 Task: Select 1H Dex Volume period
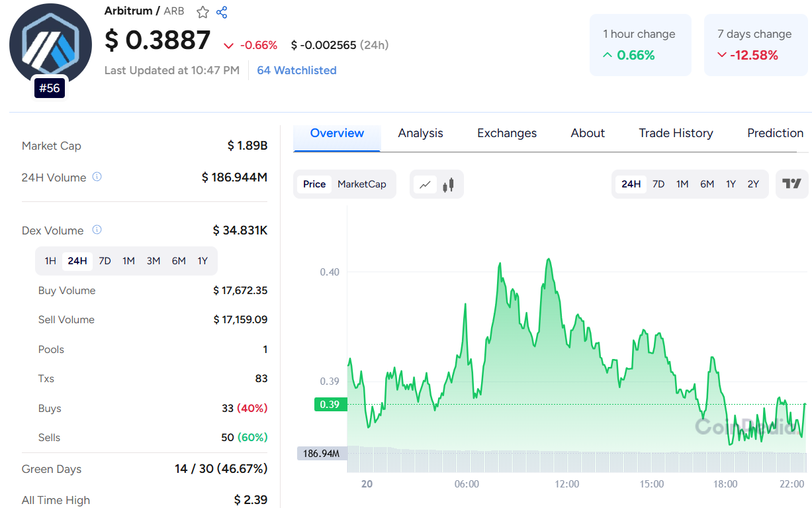pos(50,261)
